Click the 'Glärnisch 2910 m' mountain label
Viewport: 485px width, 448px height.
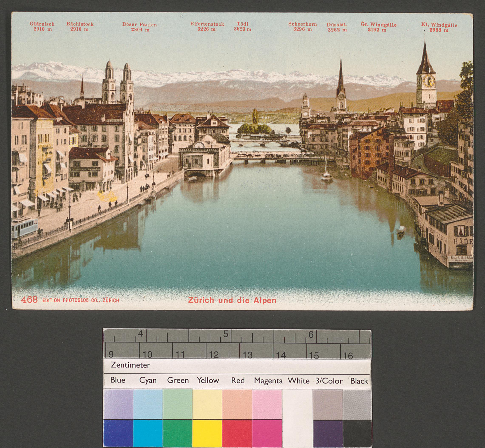pyautogui.click(x=42, y=27)
